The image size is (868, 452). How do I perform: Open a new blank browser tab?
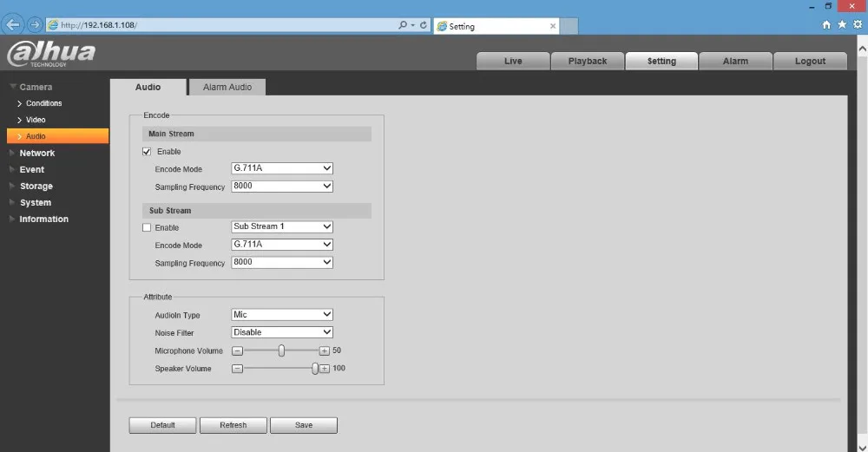pyautogui.click(x=569, y=26)
